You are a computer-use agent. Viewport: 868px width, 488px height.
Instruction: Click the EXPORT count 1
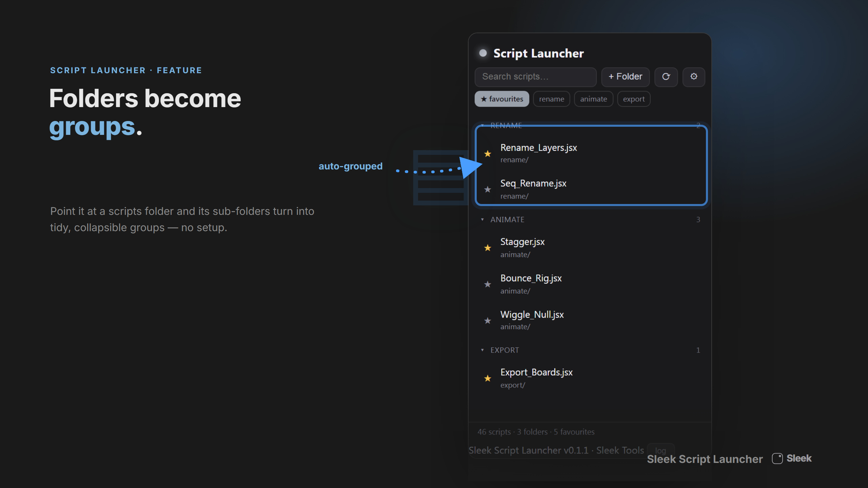698,350
